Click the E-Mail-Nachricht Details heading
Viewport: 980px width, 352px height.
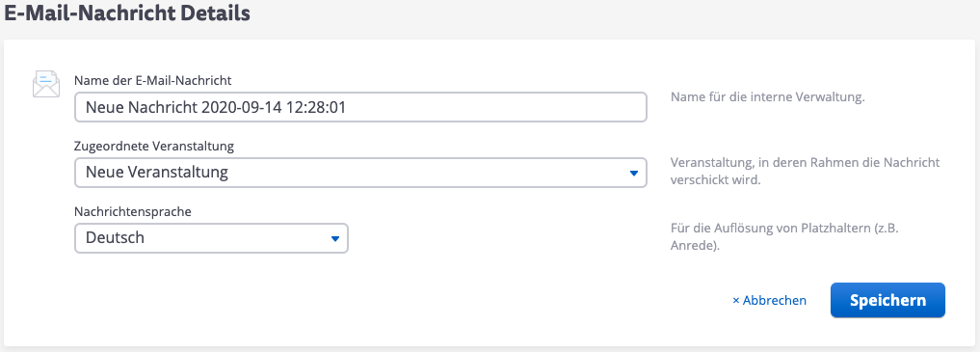click(x=127, y=12)
